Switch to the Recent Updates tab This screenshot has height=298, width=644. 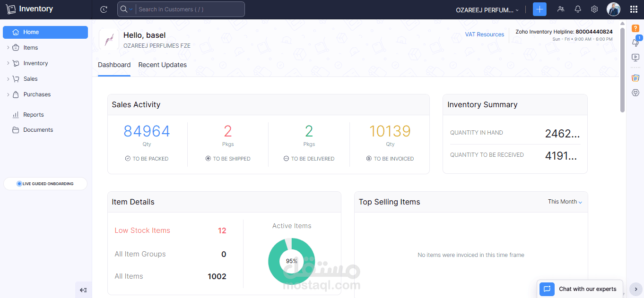click(x=163, y=65)
